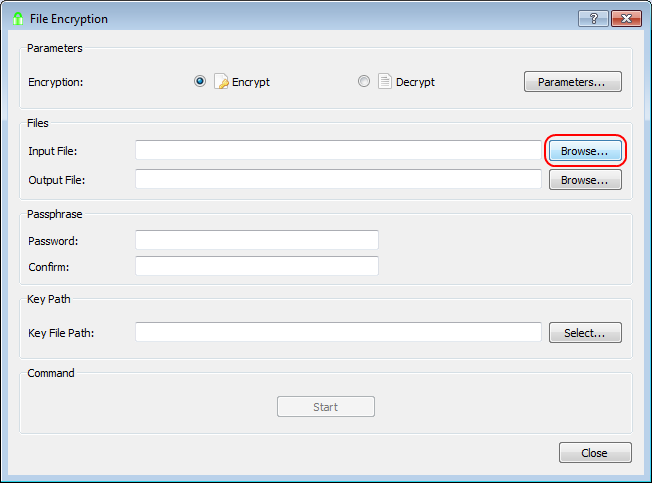
Task: Click the Start button
Action: click(x=326, y=407)
